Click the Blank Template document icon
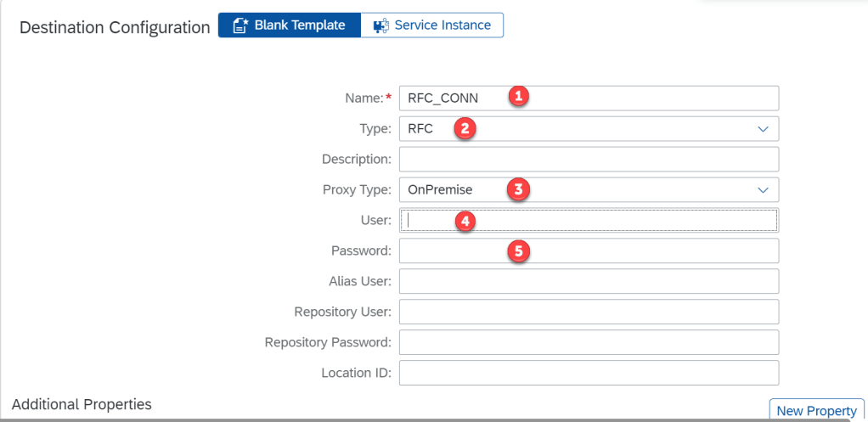 tap(240, 25)
